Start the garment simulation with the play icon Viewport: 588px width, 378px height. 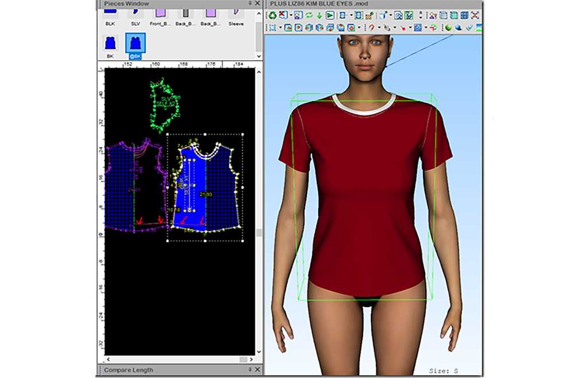(329, 15)
